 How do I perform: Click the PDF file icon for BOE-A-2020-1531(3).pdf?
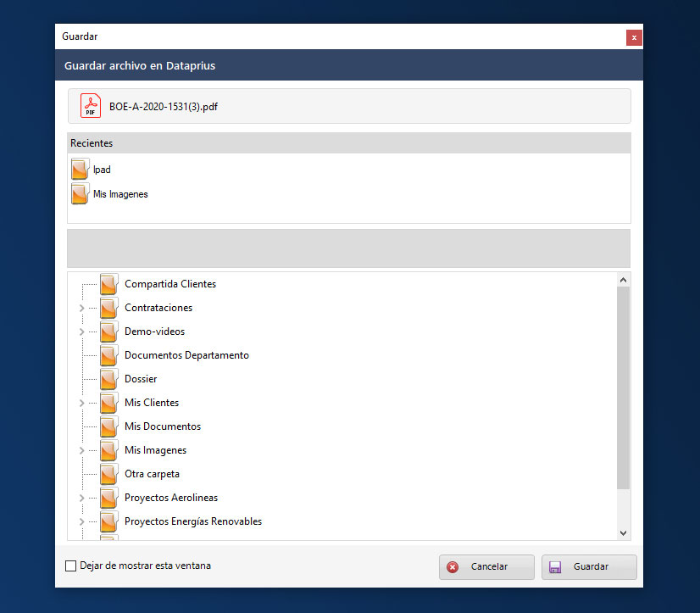pos(91,106)
